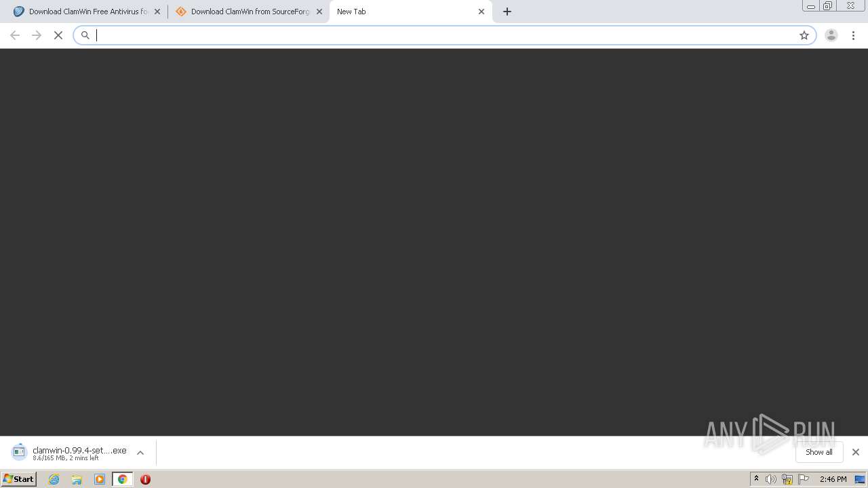The width and height of the screenshot is (868, 488).
Task: Expand download options chevron for clamwin setup
Action: tap(140, 453)
